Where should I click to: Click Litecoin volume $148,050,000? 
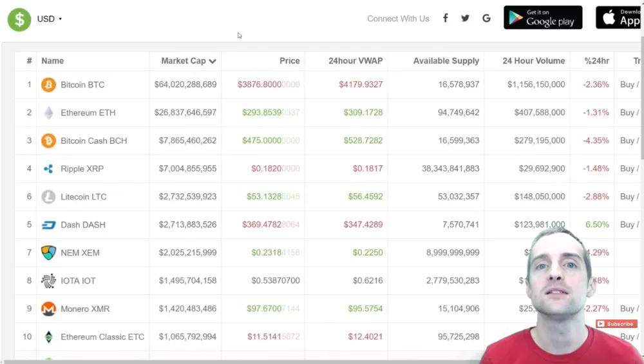[540, 196]
